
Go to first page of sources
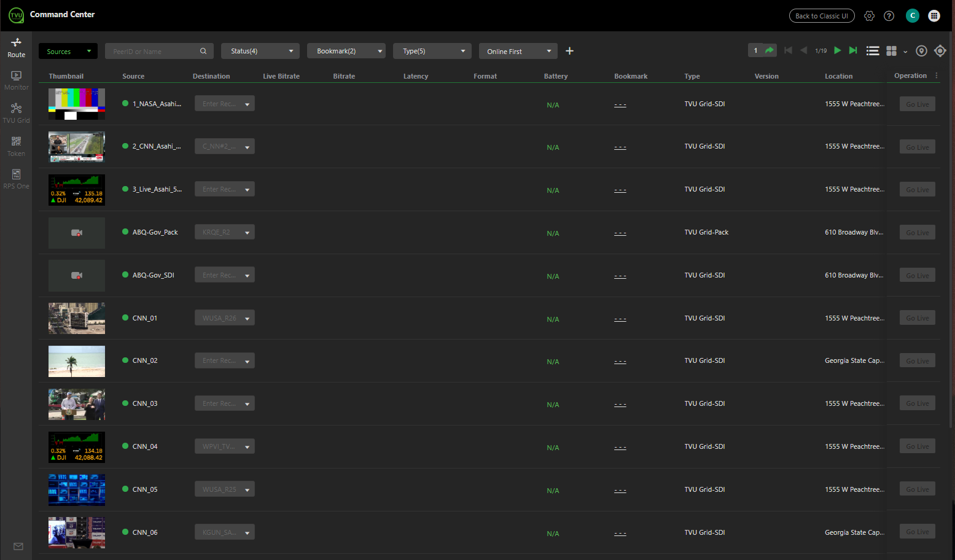coord(788,50)
